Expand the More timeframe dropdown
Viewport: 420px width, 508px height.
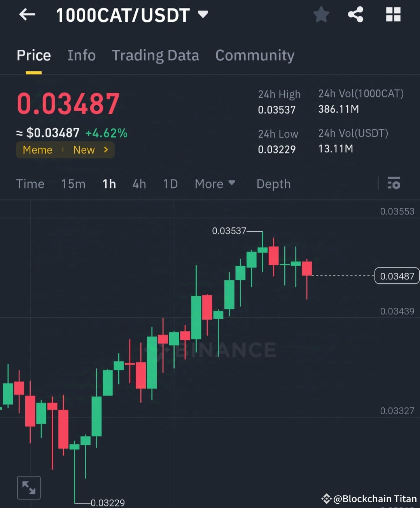click(215, 184)
